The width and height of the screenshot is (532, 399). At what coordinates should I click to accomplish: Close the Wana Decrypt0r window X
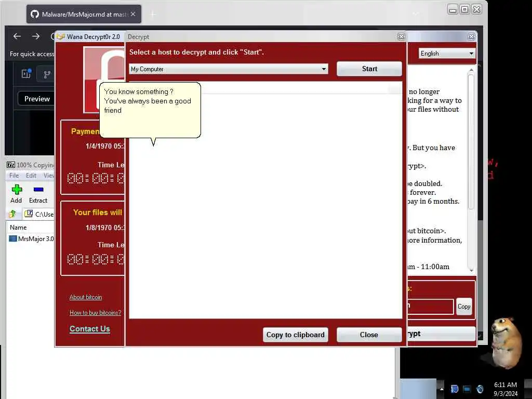point(471,37)
